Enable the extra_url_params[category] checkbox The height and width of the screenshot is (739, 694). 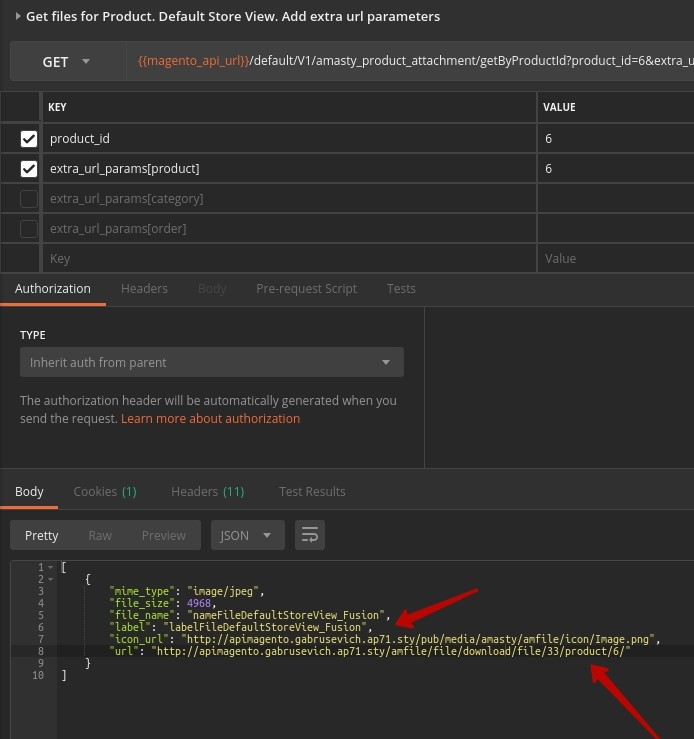point(29,199)
